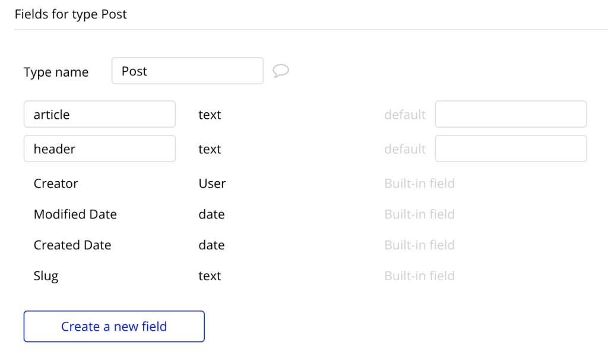608x364 pixels.
Task: Select the Creator built-in field row
Action: click(56, 183)
